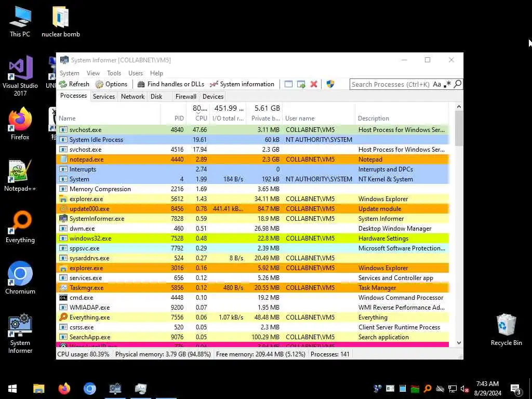Open the View menu
Screen dimensions: 532x399
pyautogui.click(x=93, y=73)
